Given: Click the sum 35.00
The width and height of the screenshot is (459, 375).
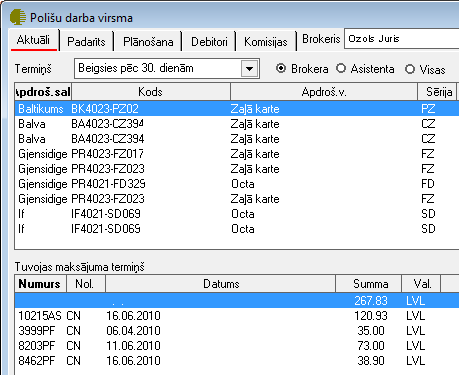Looking at the screenshot, I should click(x=371, y=330).
